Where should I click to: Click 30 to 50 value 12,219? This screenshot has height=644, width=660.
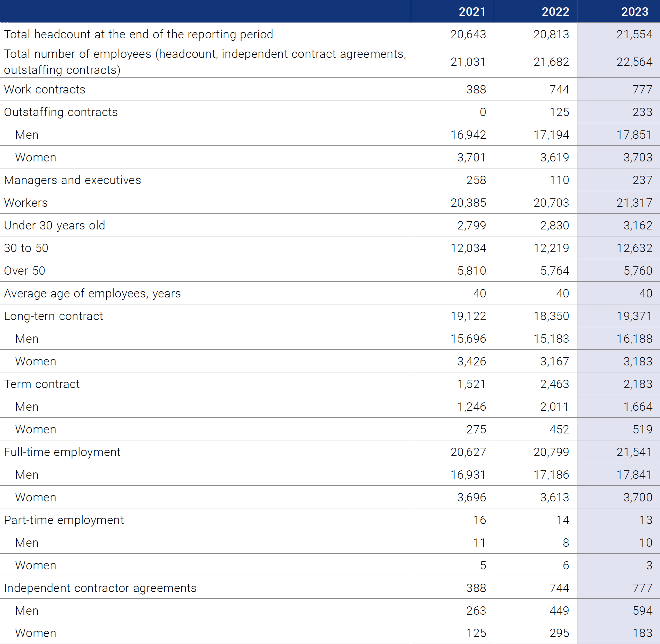coord(551,248)
